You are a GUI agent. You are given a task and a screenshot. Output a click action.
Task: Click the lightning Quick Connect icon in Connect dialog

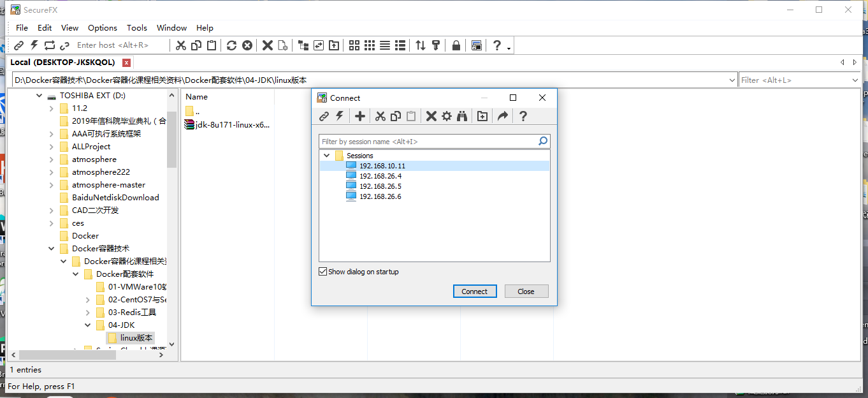tap(340, 116)
